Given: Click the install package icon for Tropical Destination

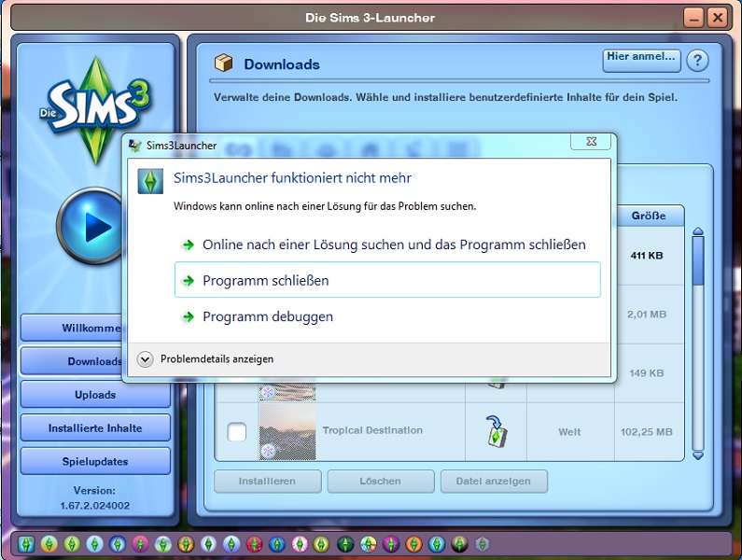Looking at the screenshot, I should click(x=496, y=431).
